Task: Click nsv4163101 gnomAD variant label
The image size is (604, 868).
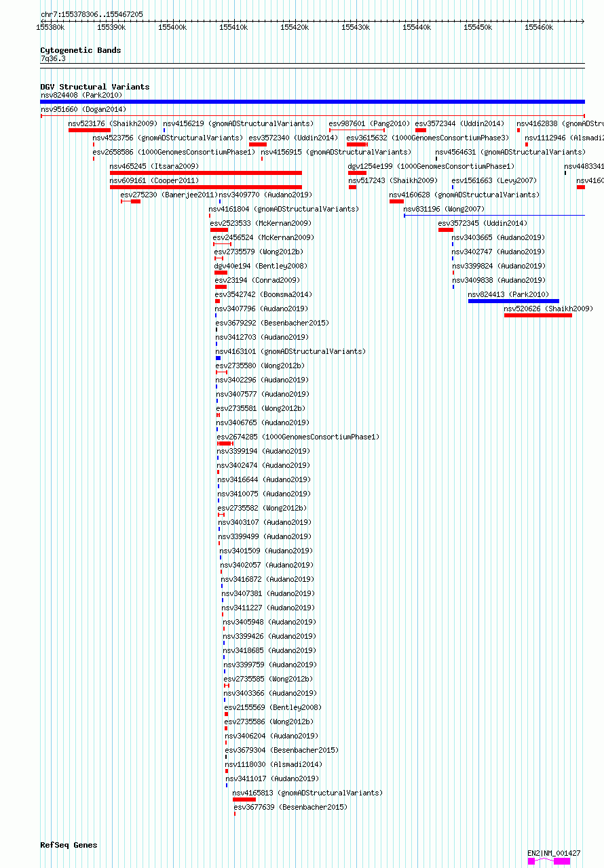Action: click(290, 351)
